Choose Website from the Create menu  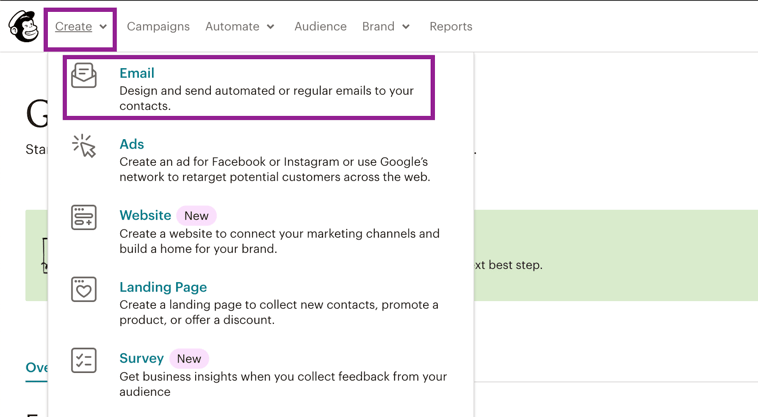coord(145,215)
